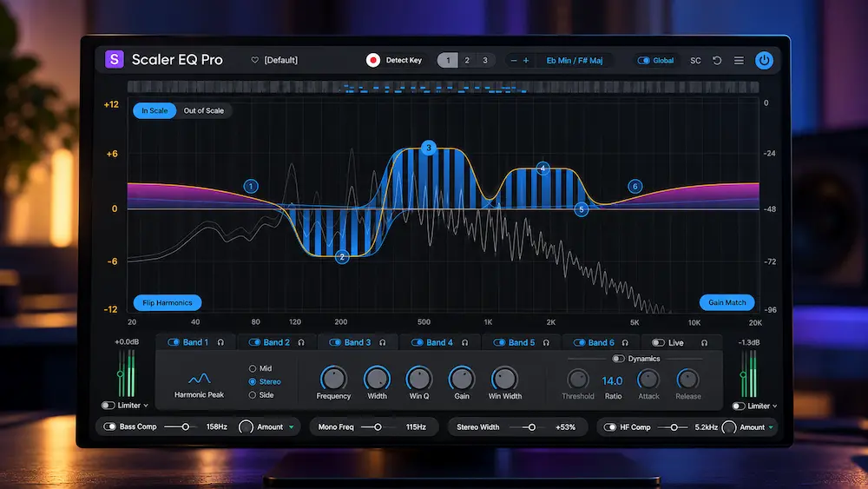This screenshot has height=489, width=868.
Task: Enable the Live toggle switch
Action: coord(658,342)
